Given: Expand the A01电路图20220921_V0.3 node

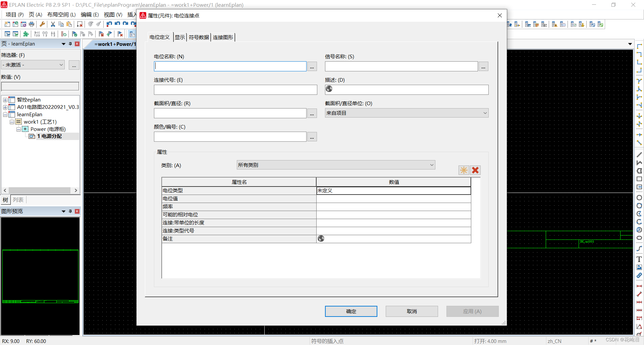Looking at the screenshot, I should (x=5, y=107).
